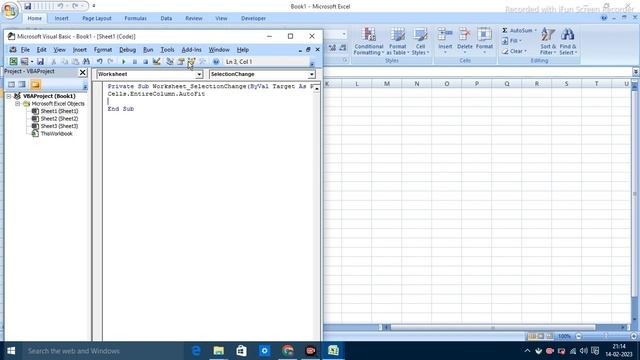Switch to Excel Developer ribbon tab
This screenshot has height=360, width=640.
coord(253,18)
